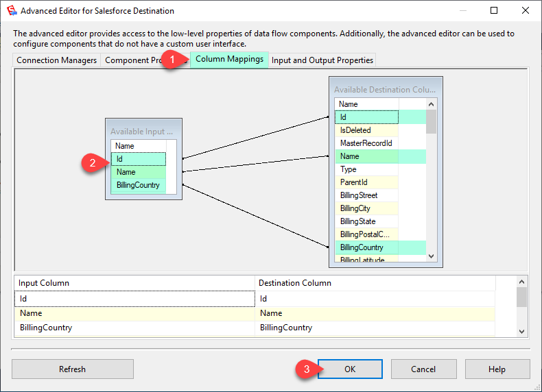This screenshot has height=392, width=542.
Task: Select Name row in Available Input Columns
Action: pos(139,172)
